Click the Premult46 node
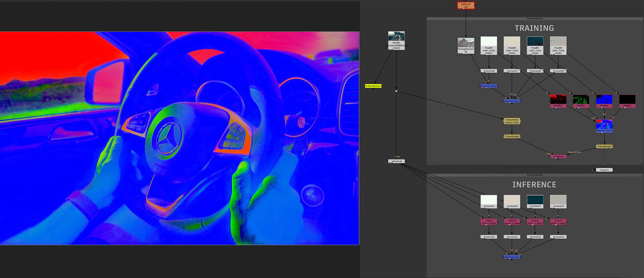Image resolution: width=644 pixels, height=278 pixels. [535, 71]
